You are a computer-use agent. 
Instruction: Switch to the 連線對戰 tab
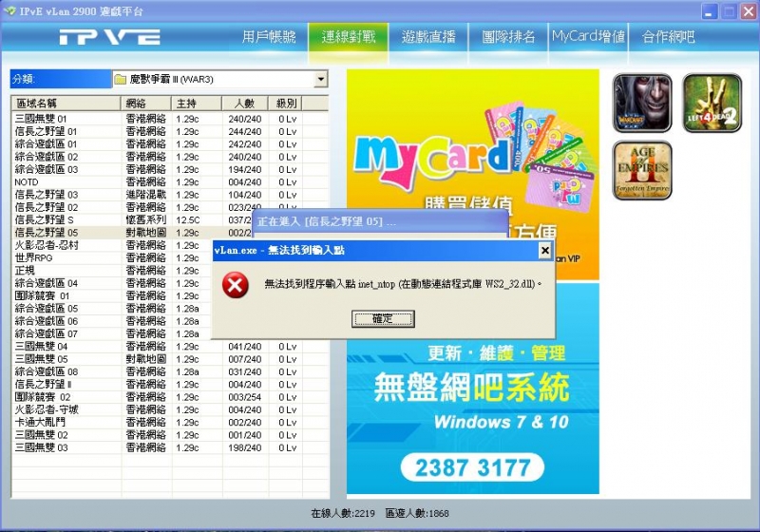tap(349, 37)
